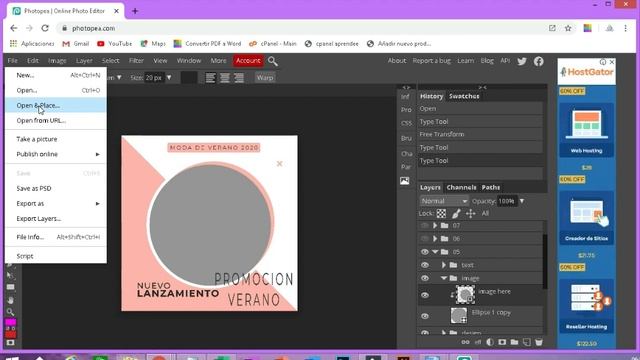Expand the 'text' folder

[x=444, y=265]
